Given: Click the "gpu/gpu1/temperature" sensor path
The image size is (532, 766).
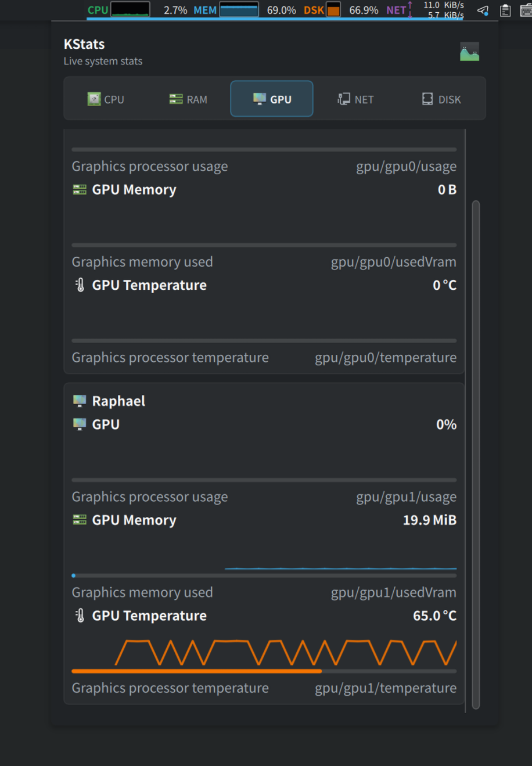Looking at the screenshot, I should click(x=386, y=688).
